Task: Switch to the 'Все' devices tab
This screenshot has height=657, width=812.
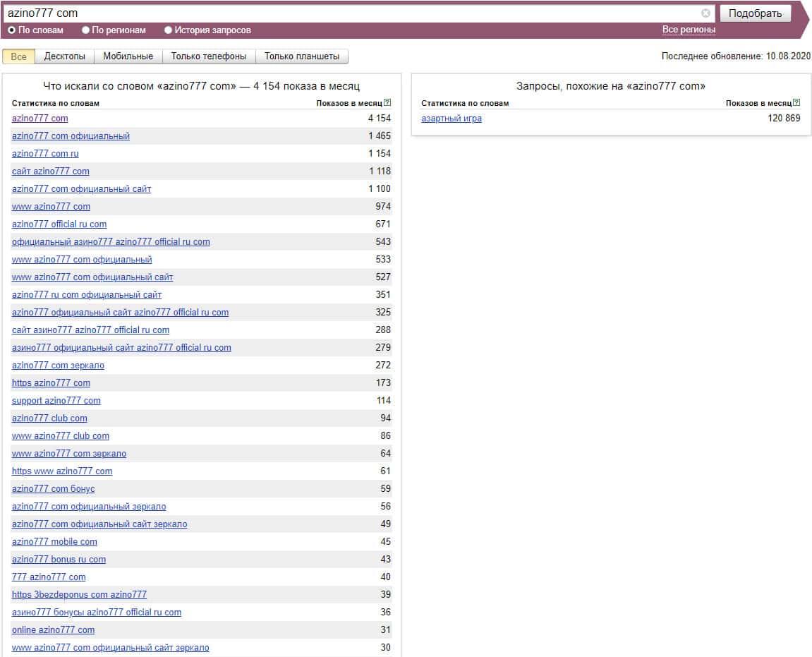Action: tap(19, 56)
